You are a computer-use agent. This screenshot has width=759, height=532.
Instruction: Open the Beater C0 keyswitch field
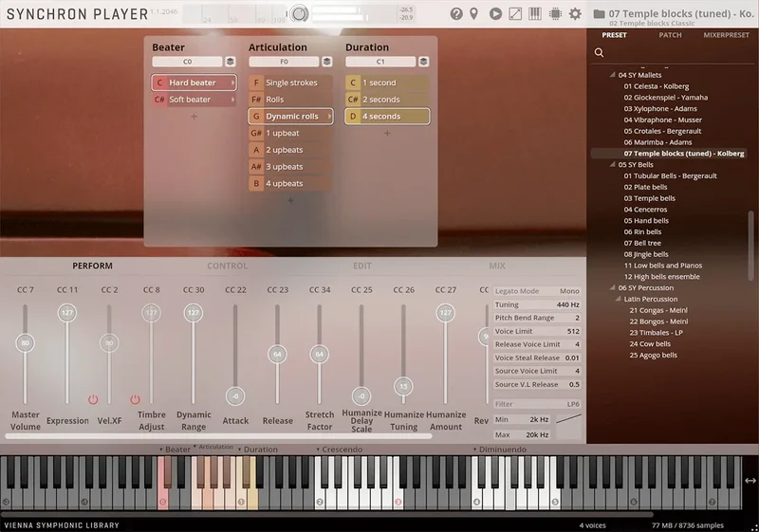(x=187, y=62)
